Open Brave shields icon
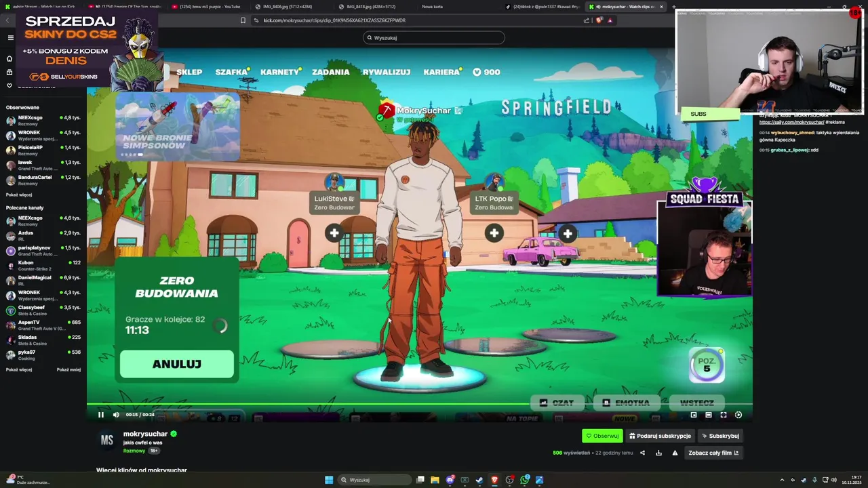The image size is (868, 488). click(x=599, y=20)
